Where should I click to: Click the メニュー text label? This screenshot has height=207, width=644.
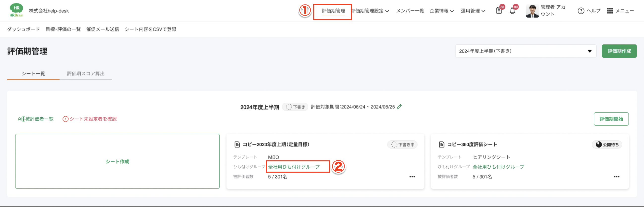coord(624,11)
